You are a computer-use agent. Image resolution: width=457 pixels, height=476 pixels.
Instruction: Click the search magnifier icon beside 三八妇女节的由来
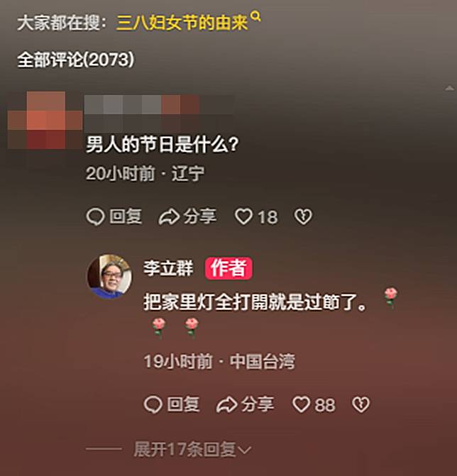pyautogui.click(x=256, y=16)
